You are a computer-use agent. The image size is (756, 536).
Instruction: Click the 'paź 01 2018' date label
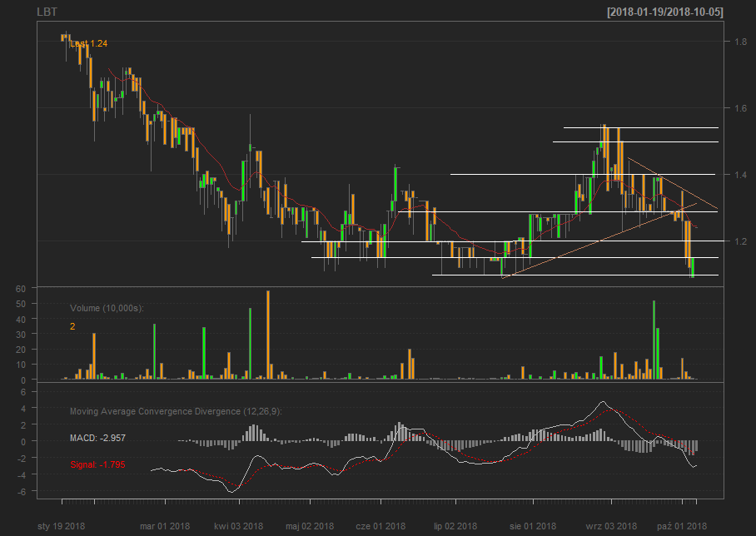682,526
